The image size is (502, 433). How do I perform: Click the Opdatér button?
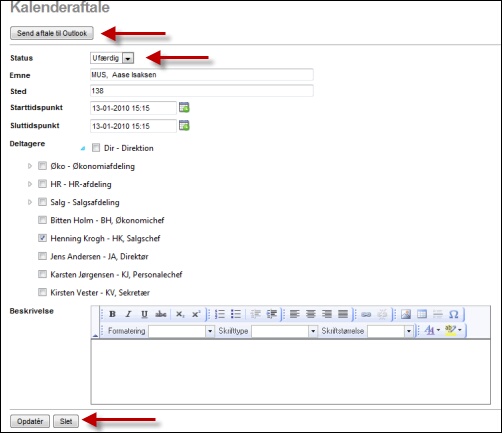[x=30, y=421]
